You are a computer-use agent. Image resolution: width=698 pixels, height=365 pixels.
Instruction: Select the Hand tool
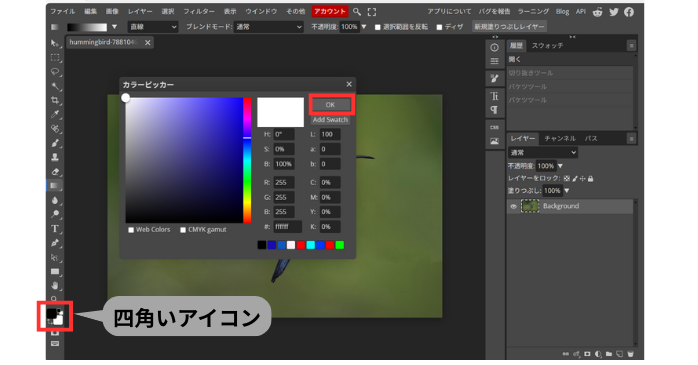point(55,286)
